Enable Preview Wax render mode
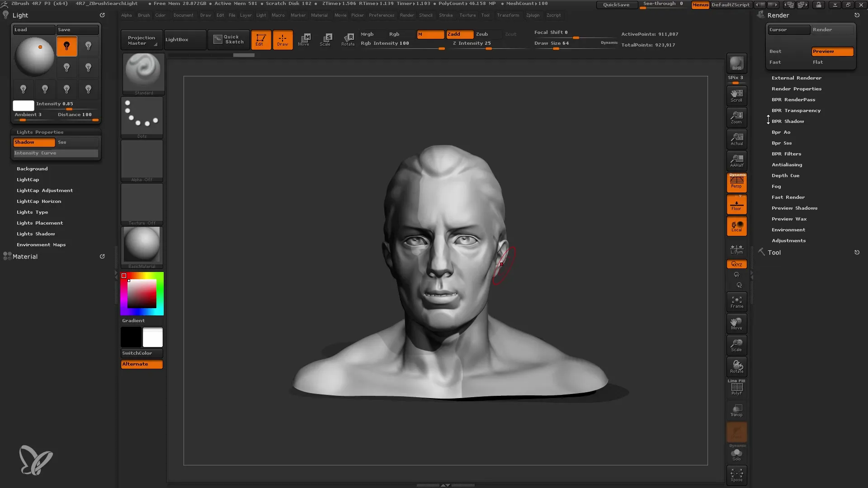Image resolution: width=868 pixels, height=488 pixels. click(x=789, y=219)
